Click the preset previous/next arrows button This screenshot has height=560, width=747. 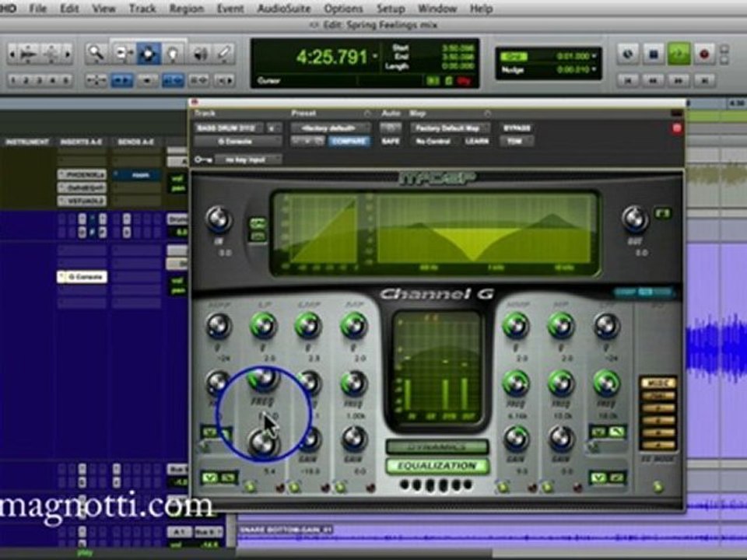(308, 141)
